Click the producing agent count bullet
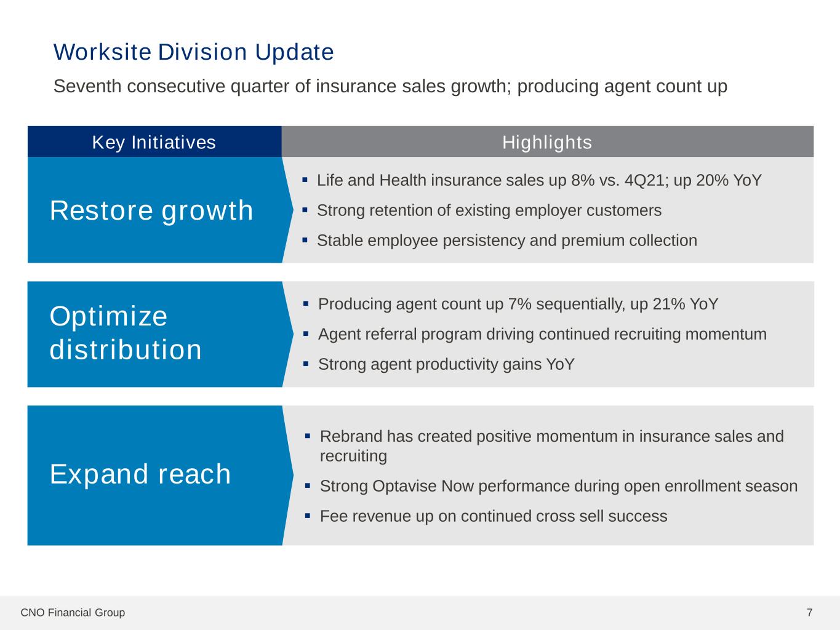Screen dimensions: 840x630 pyautogui.click(x=518, y=304)
